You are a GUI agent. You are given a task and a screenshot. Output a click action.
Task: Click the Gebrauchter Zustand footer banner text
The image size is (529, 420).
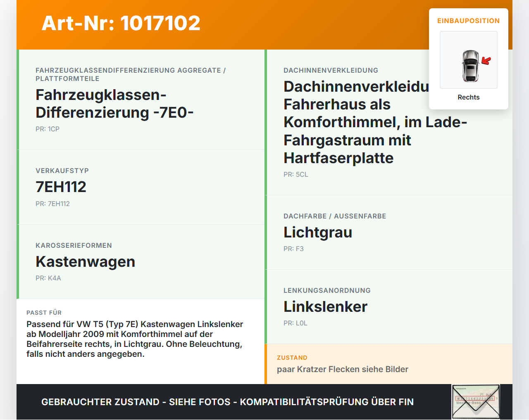point(227,402)
